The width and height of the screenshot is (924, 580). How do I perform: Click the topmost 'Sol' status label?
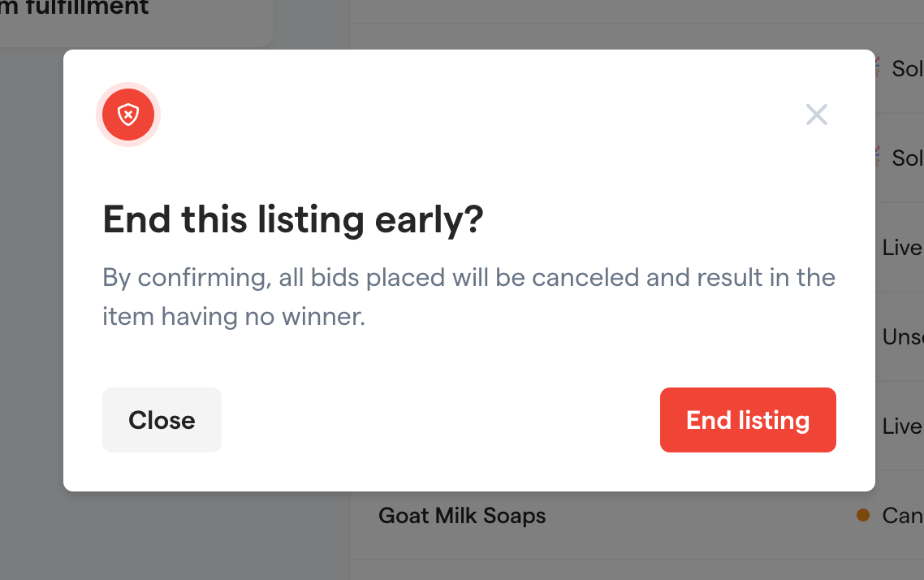pos(908,69)
